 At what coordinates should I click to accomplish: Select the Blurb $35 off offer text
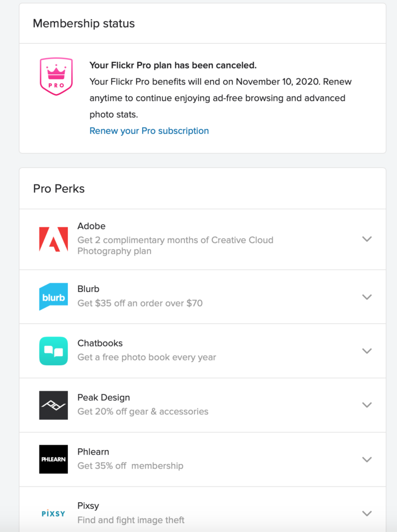[x=140, y=303]
